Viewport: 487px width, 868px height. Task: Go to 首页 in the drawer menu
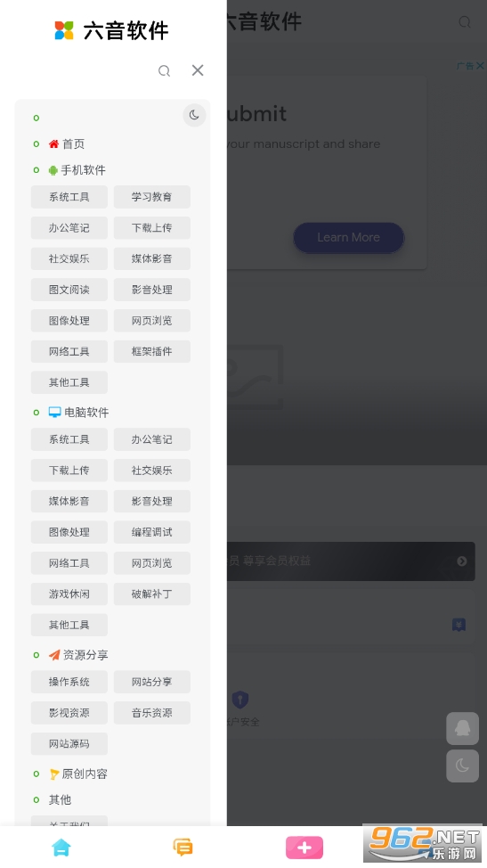pos(73,144)
